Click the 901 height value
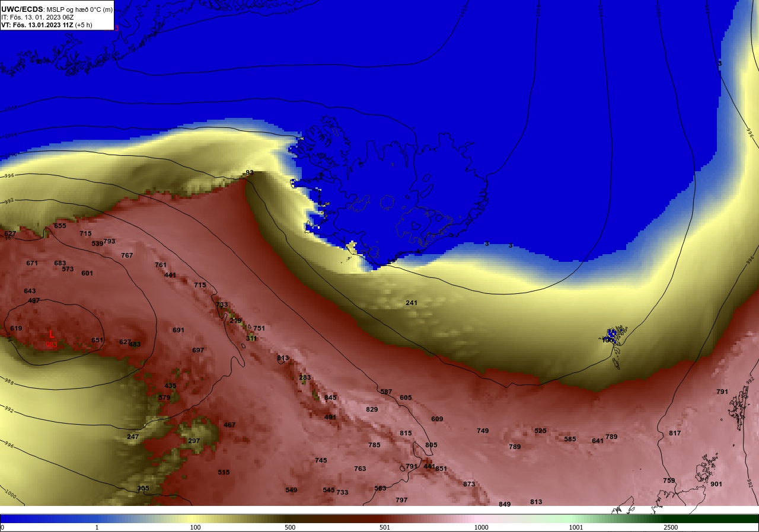The height and width of the screenshot is (532, 759). tap(716, 484)
